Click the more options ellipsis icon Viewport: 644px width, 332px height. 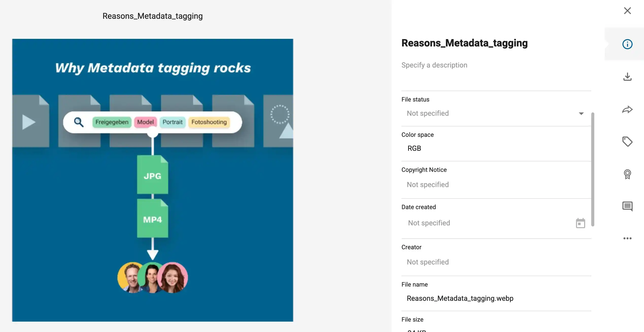coord(628,238)
